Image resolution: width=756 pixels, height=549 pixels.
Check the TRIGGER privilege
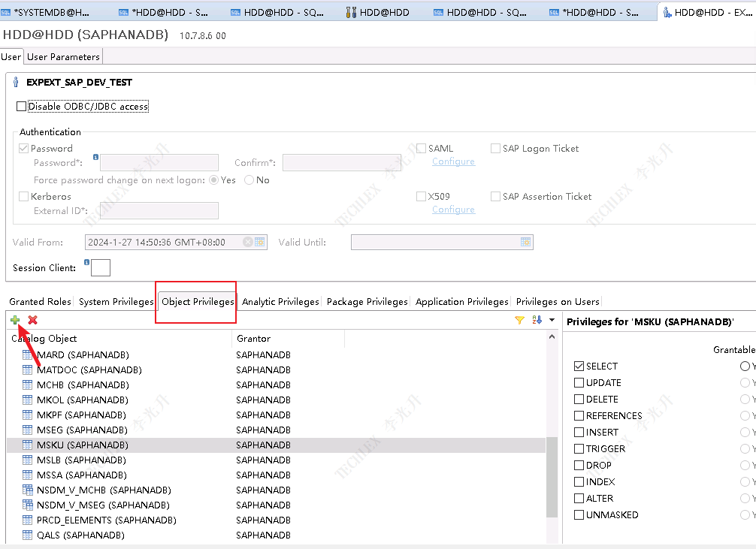click(x=579, y=449)
